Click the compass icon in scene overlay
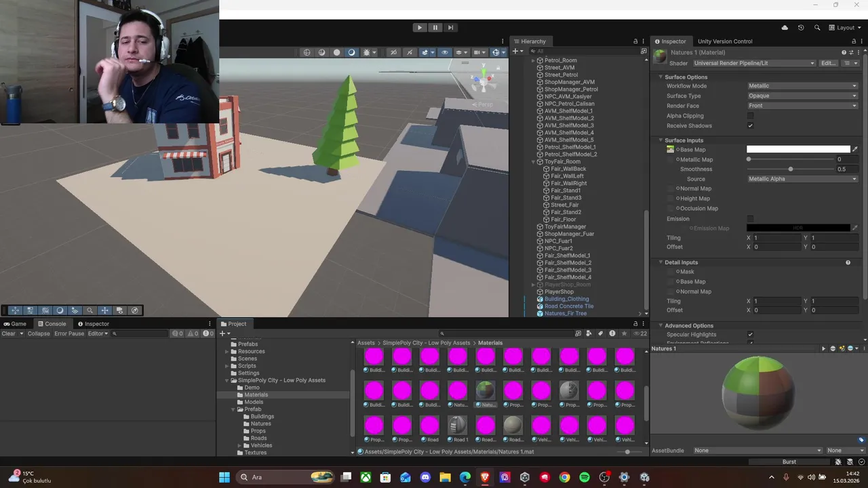The image size is (868, 488). [x=134, y=310]
